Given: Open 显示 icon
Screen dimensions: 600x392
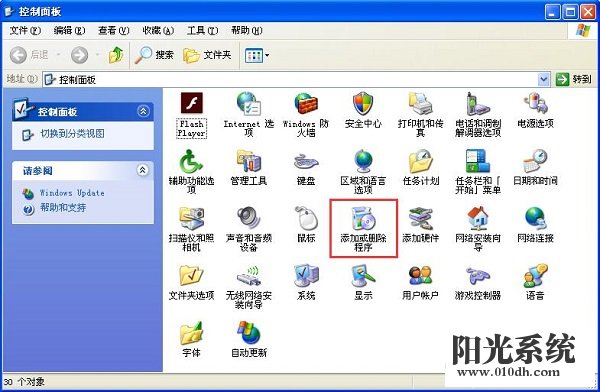Looking at the screenshot, I should (363, 276).
